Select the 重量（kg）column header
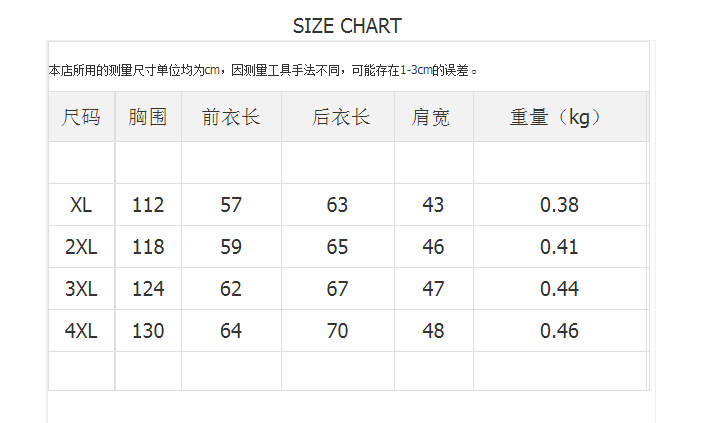This screenshot has height=423, width=709. 558,117
